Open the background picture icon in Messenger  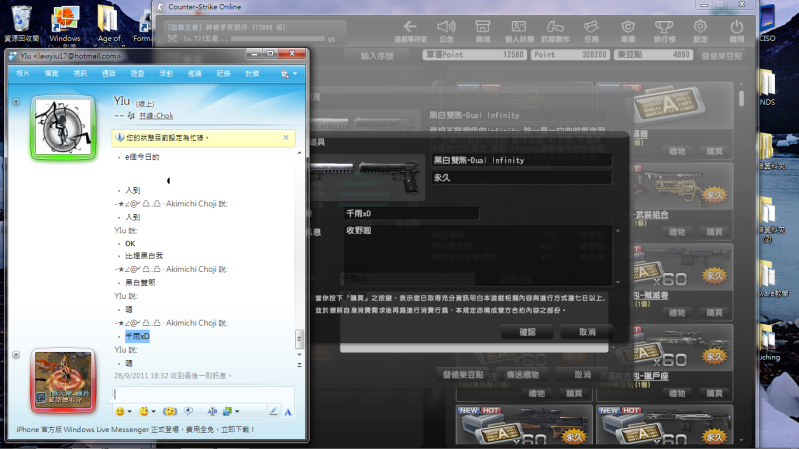coord(227,411)
